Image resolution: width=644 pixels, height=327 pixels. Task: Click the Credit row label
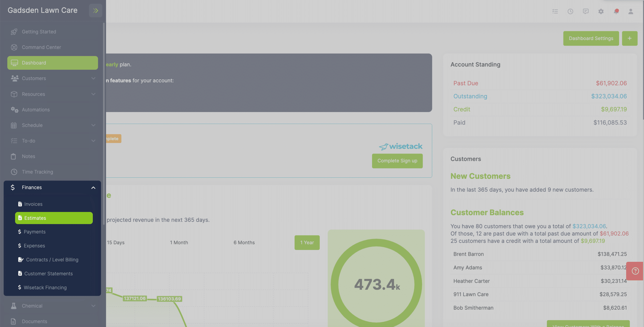[462, 110]
